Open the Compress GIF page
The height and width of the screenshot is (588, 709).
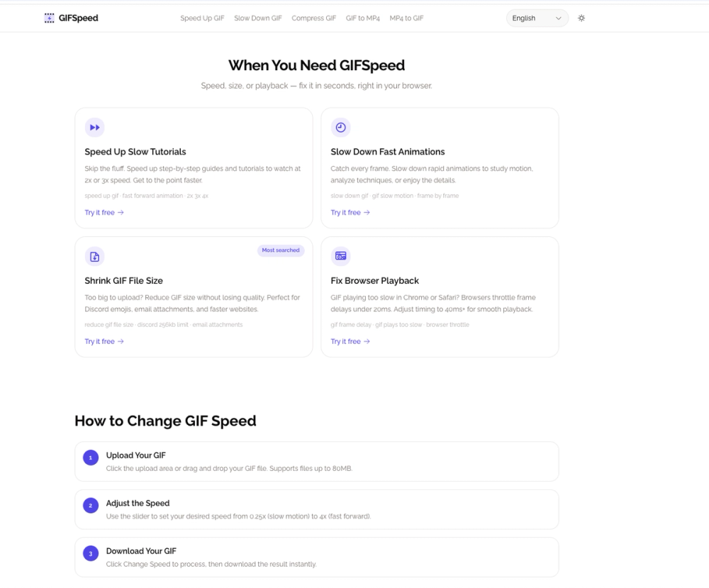pos(313,18)
